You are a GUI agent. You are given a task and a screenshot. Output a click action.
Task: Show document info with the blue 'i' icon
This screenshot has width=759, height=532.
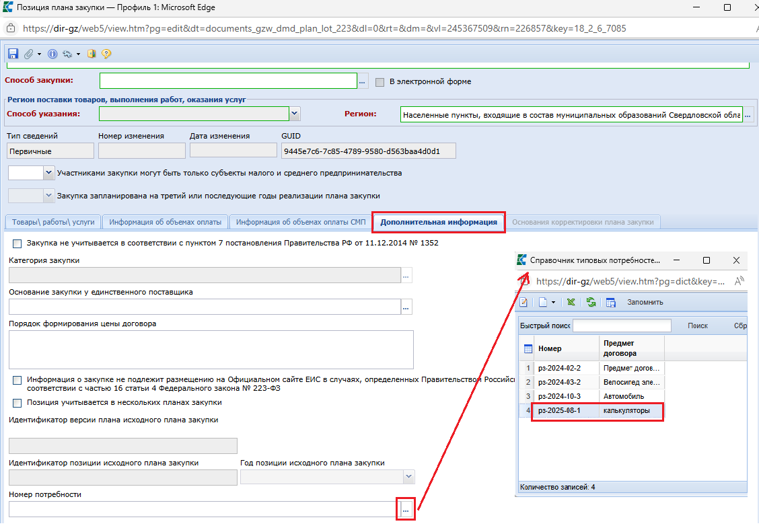pos(52,54)
